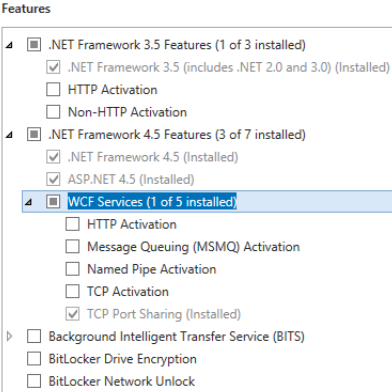Expand Background Intelligent Transfer Service (BITS)
This screenshot has height=392, width=392.
(9, 336)
